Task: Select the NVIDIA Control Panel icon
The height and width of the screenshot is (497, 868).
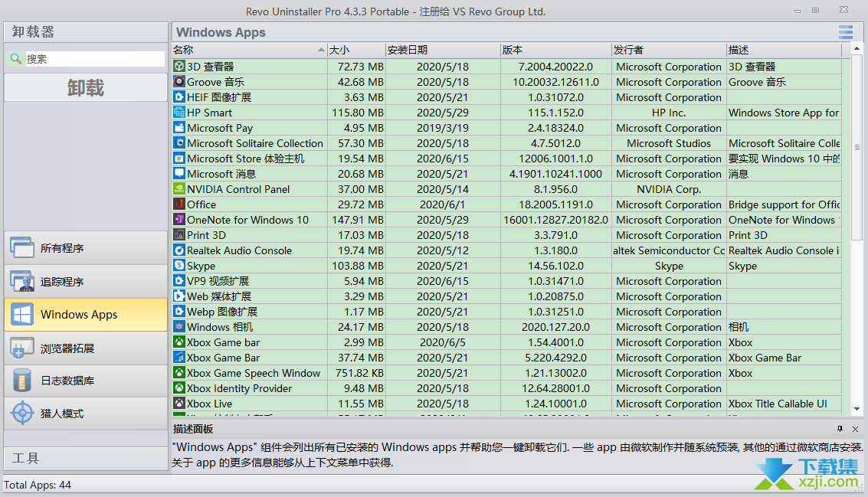Action: tap(179, 189)
